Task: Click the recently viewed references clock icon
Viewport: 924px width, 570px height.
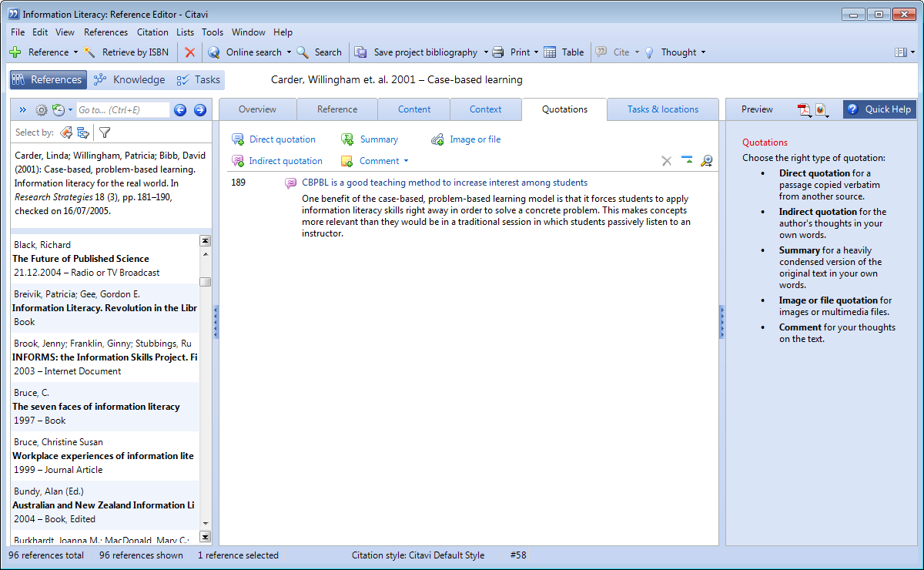Action: (58, 110)
